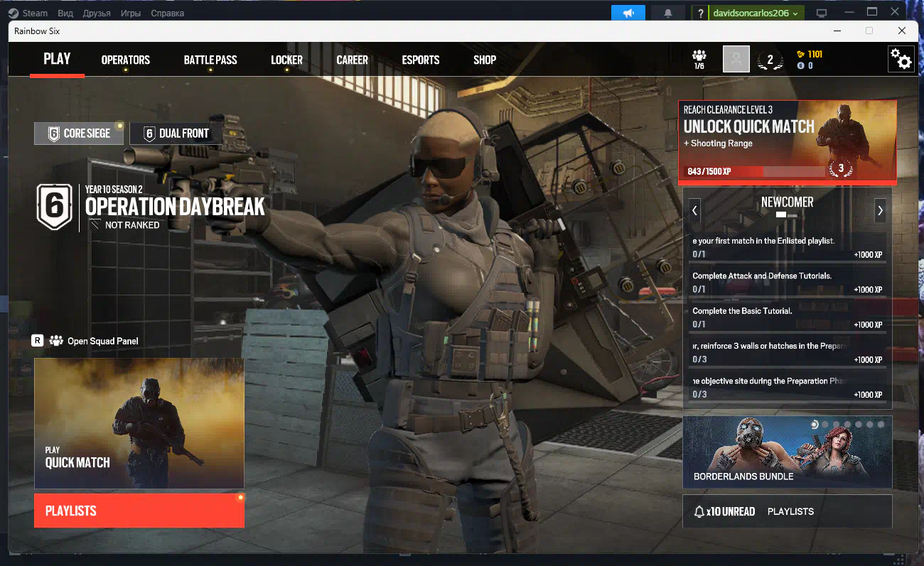This screenshot has width=924, height=566.
Task: Click the Play Quick Match thumbnail
Action: 139,423
